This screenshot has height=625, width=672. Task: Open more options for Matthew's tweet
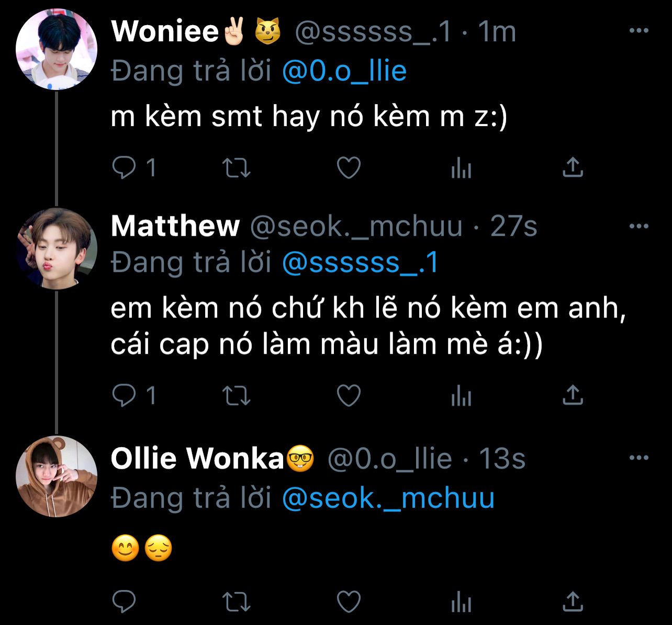pos(639,226)
